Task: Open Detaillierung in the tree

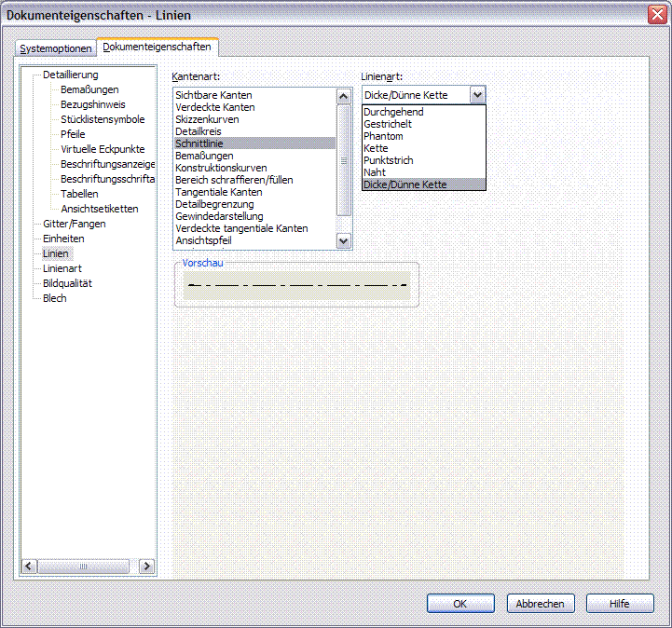Action: point(71,75)
